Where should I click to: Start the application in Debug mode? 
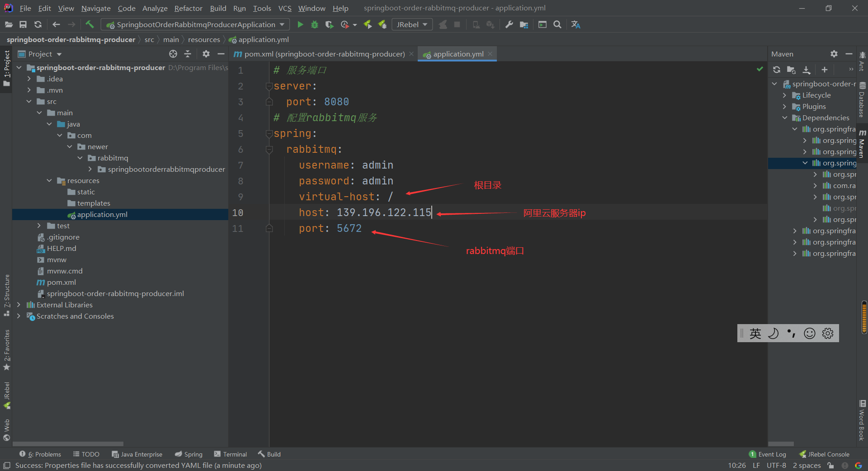point(315,24)
